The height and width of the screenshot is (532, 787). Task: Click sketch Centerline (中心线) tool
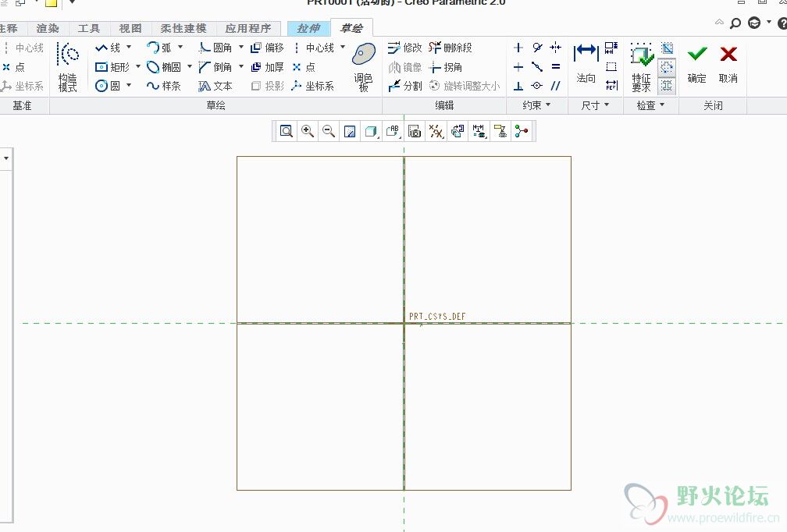(314, 48)
